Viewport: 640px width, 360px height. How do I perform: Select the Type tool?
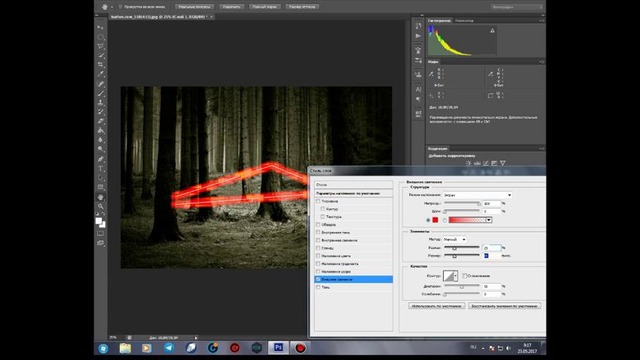100,168
